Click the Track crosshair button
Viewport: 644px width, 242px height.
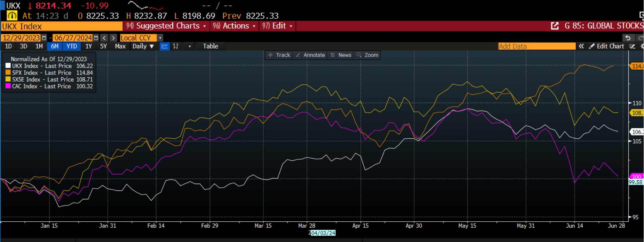[x=279, y=55]
